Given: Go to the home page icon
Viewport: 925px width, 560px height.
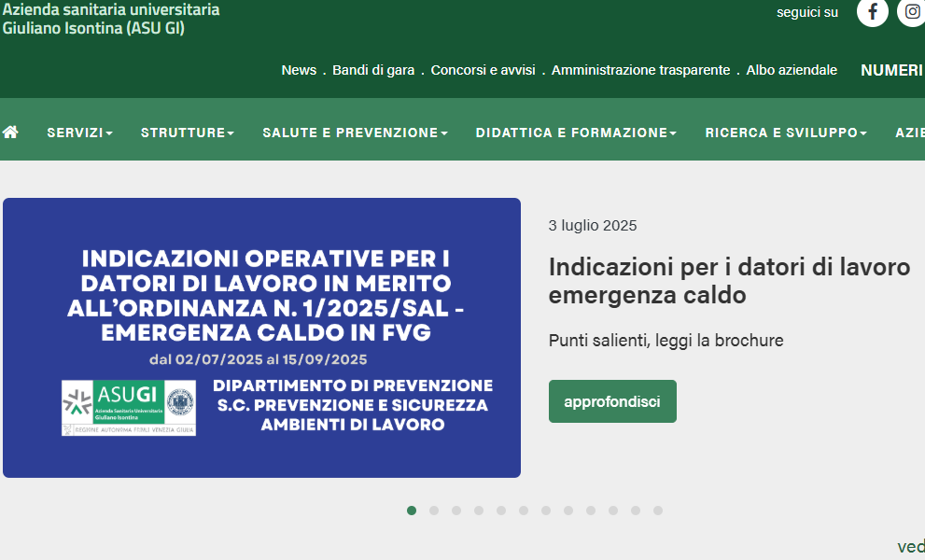Looking at the screenshot, I should pyautogui.click(x=10, y=133).
